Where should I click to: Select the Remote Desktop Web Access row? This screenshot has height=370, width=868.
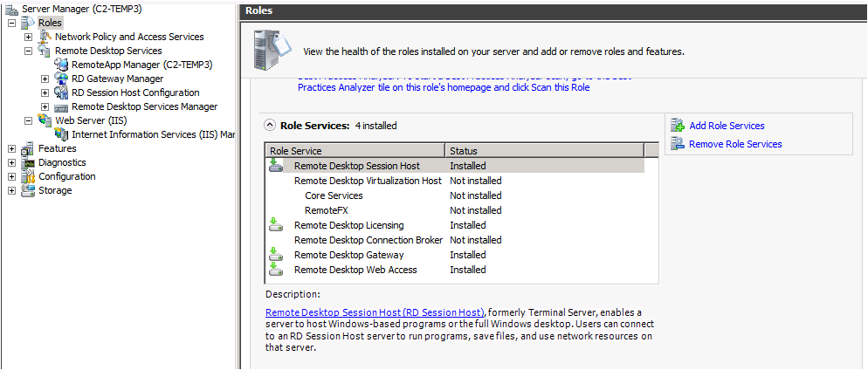(x=456, y=270)
